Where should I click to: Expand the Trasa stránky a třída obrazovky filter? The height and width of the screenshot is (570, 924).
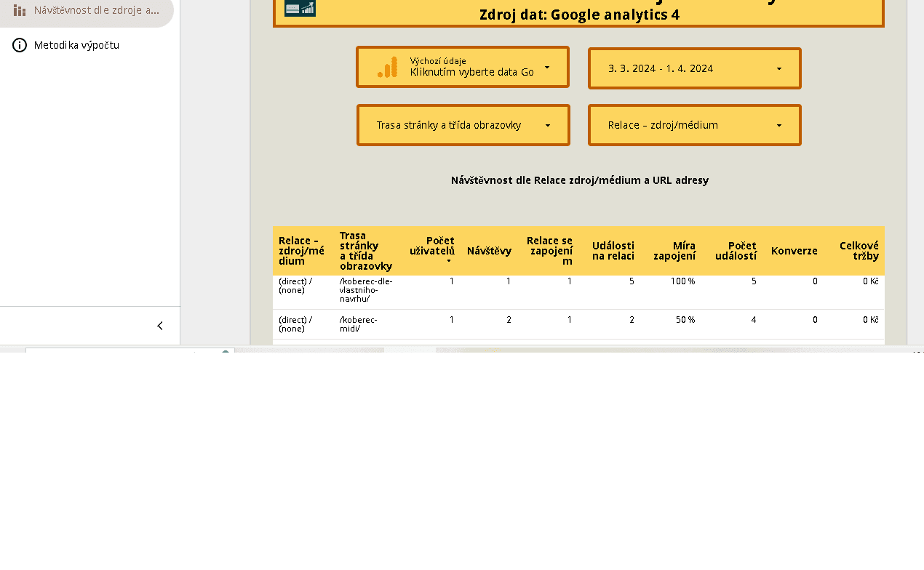point(463,125)
